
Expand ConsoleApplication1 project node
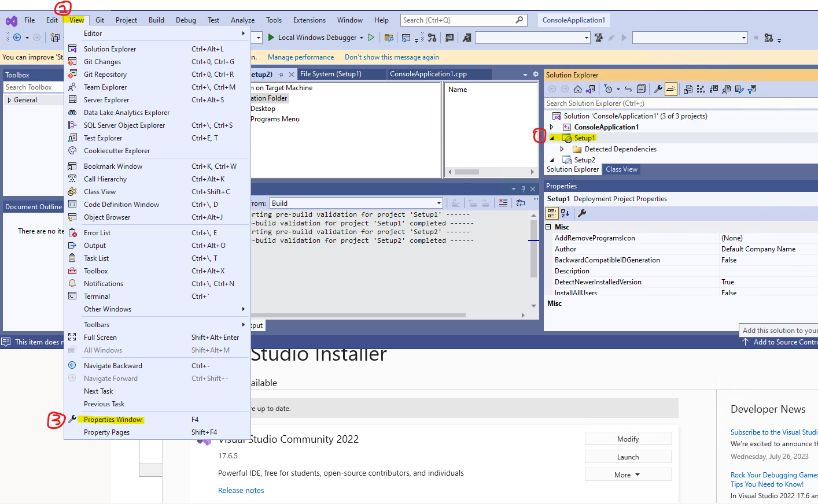[x=552, y=127]
